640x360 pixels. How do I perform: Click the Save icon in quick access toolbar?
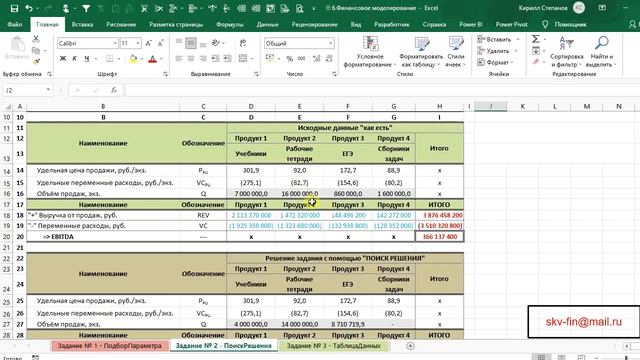(14, 8)
